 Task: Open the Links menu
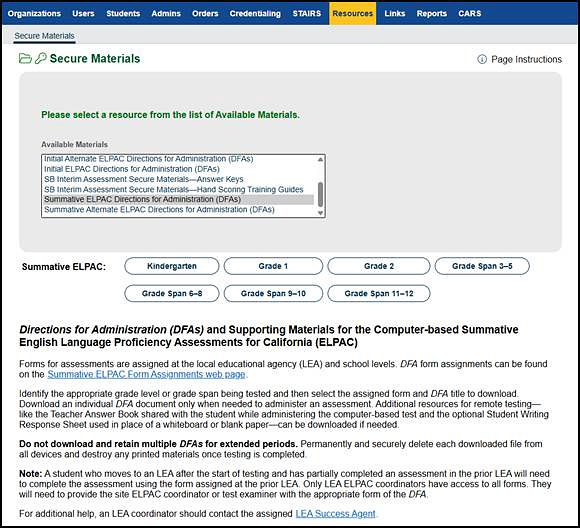click(395, 13)
